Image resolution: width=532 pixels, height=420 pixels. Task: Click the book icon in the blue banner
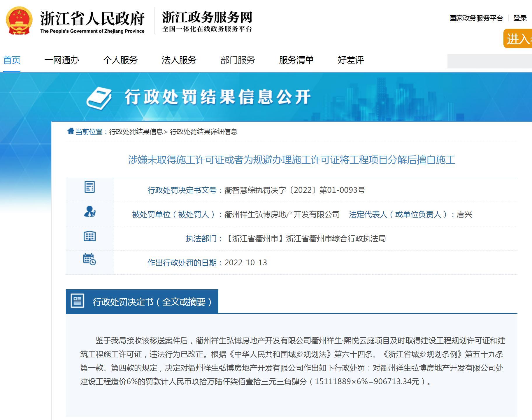[99, 98]
